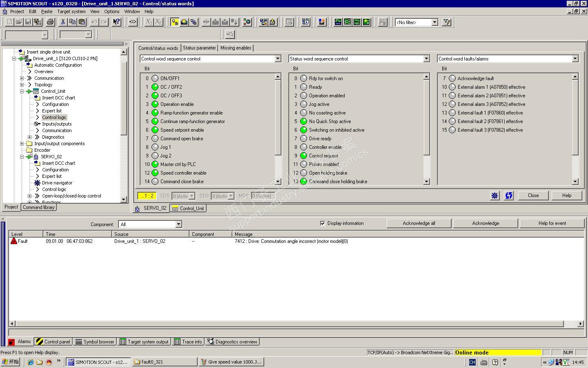Viewport: 588px width, 368px height.
Task: Open the Command library tab
Action: (38, 207)
